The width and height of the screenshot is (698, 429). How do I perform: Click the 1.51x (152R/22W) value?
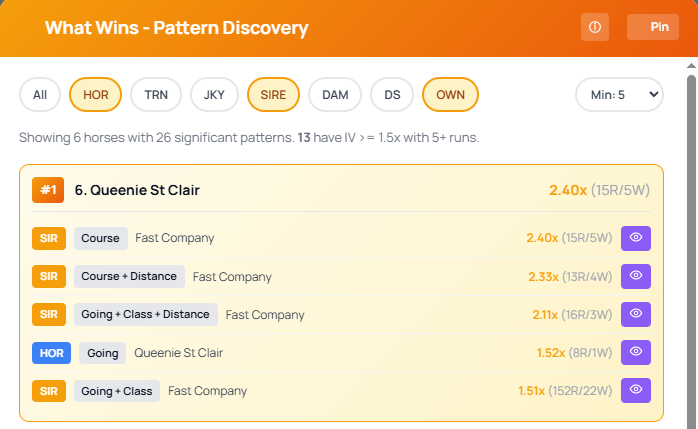coord(565,391)
